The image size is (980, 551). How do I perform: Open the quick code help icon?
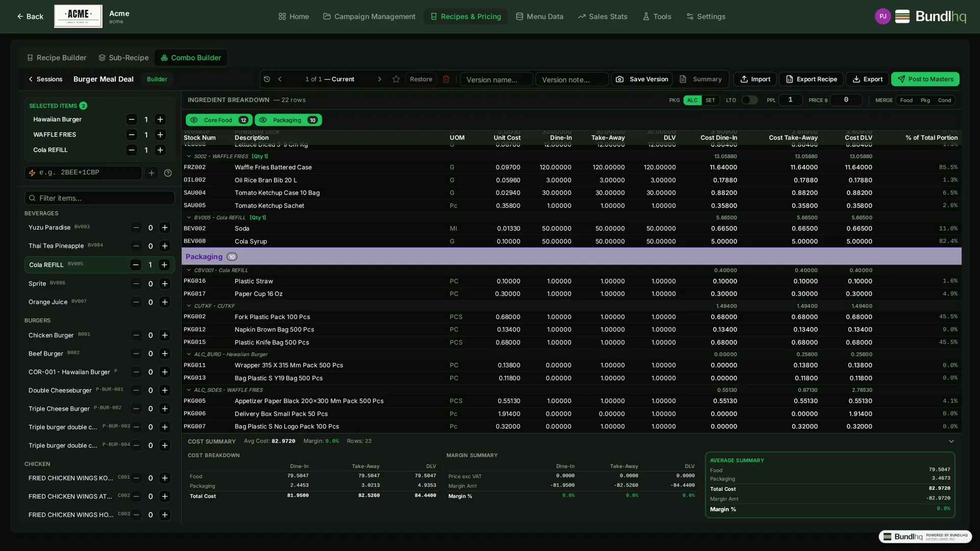click(x=168, y=173)
